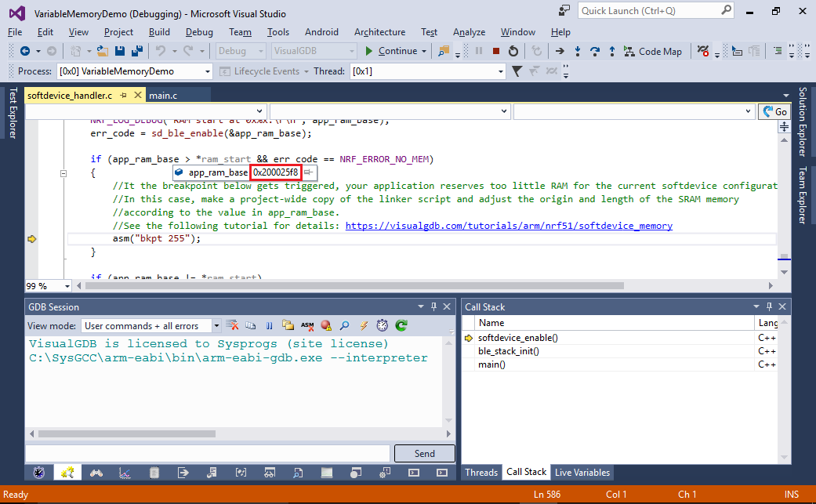This screenshot has width=816, height=504.
Task: Click the GDB Session horizontal scrollbar
Action: (x=127, y=433)
